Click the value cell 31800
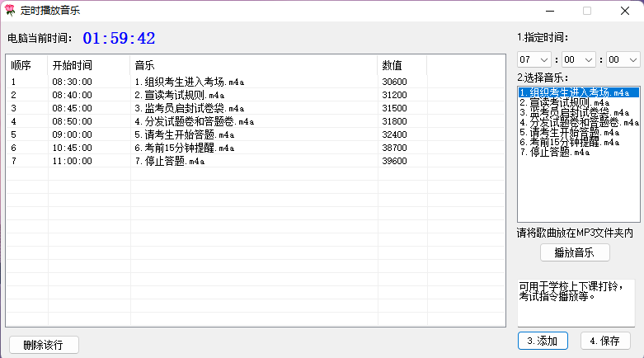This screenshot has height=358, width=644. click(x=394, y=121)
